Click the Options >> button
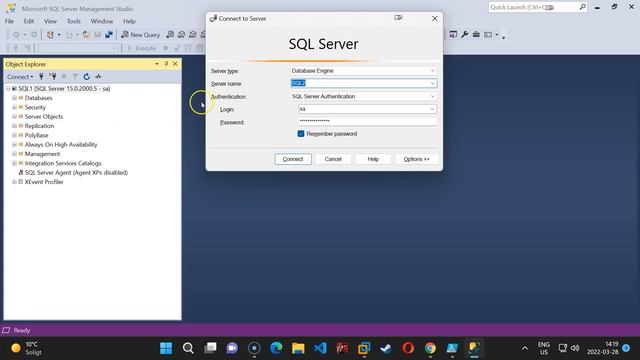This screenshot has height=360, width=640. pyautogui.click(x=417, y=159)
